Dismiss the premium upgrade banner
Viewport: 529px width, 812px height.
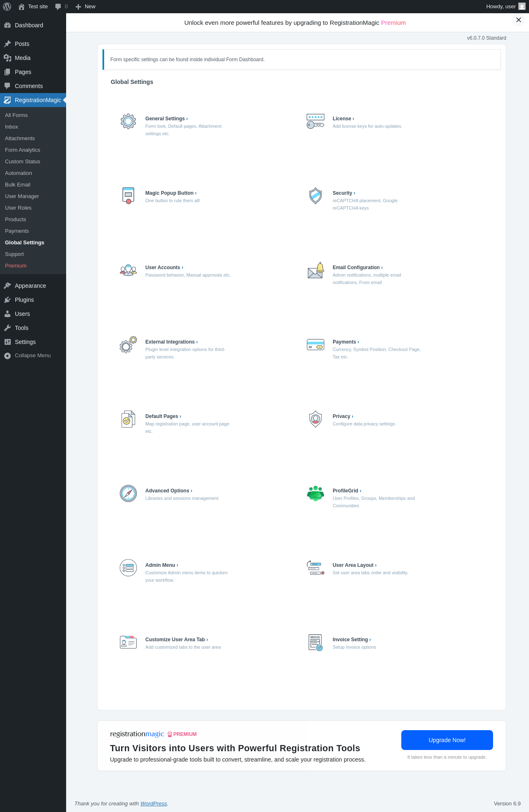pyautogui.click(x=518, y=20)
